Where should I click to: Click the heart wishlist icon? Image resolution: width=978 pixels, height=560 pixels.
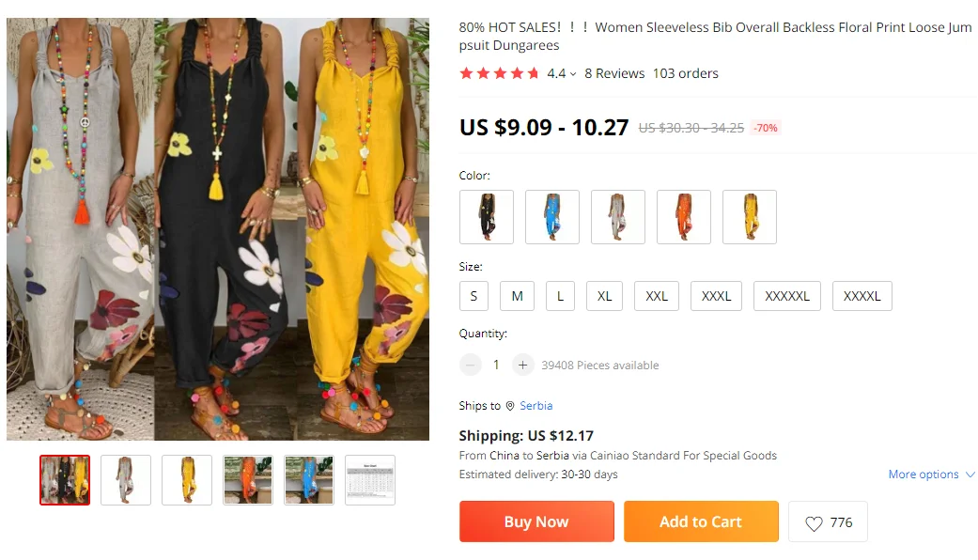(x=814, y=523)
